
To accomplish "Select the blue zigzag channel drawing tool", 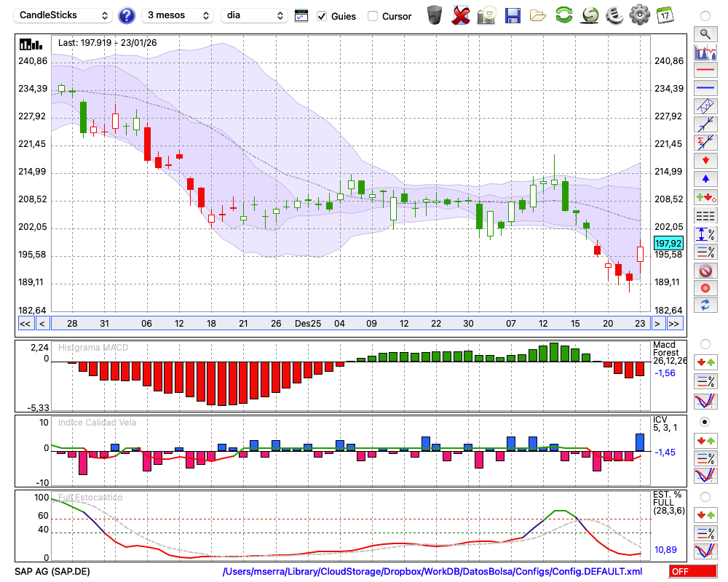I will (x=705, y=105).
